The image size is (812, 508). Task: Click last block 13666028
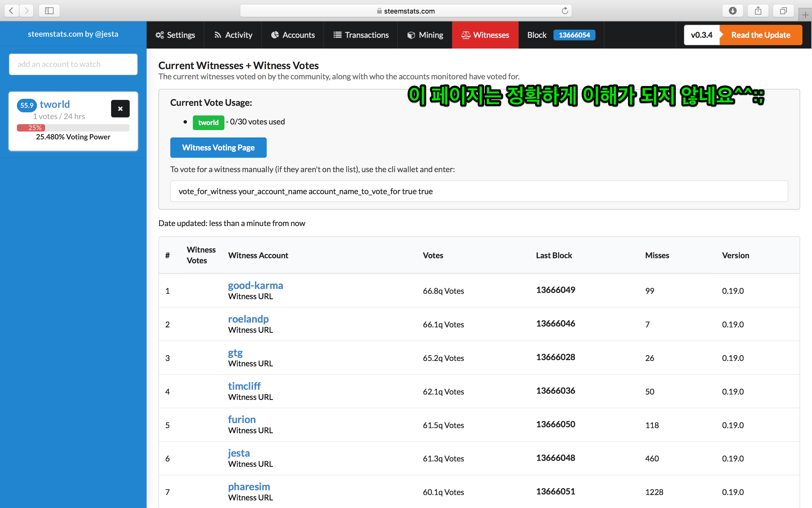coord(556,357)
